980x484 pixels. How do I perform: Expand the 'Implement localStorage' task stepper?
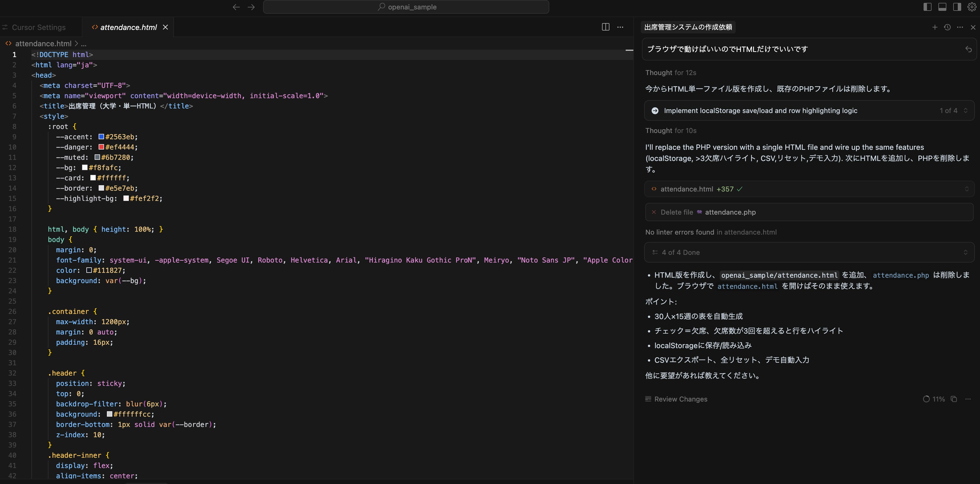[966, 110]
